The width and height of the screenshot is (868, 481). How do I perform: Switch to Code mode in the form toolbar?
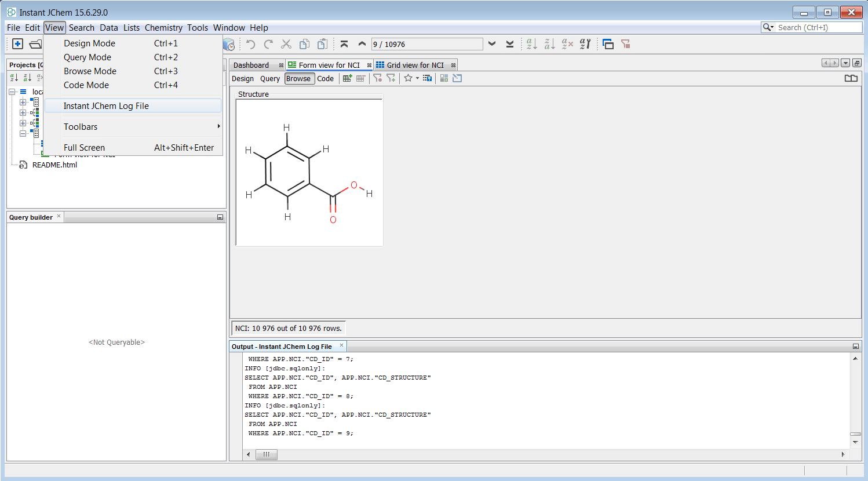326,78
